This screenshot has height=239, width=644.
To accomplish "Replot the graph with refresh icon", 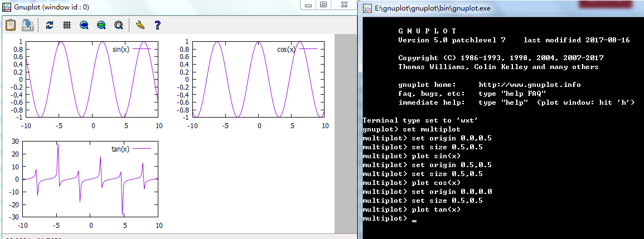I will (x=50, y=25).
